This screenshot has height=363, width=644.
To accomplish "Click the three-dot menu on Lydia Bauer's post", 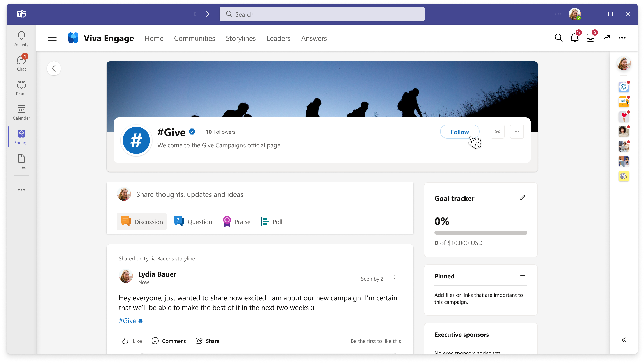I will (x=394, y=278).
